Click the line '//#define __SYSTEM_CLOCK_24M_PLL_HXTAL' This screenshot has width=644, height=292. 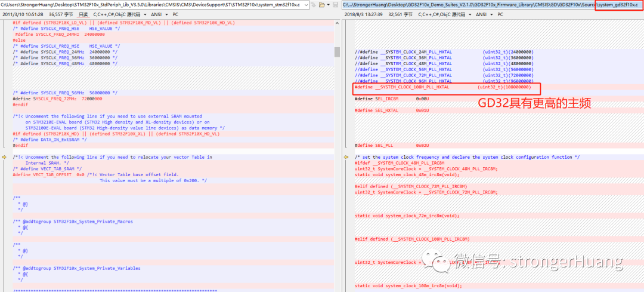pos(444,52)
